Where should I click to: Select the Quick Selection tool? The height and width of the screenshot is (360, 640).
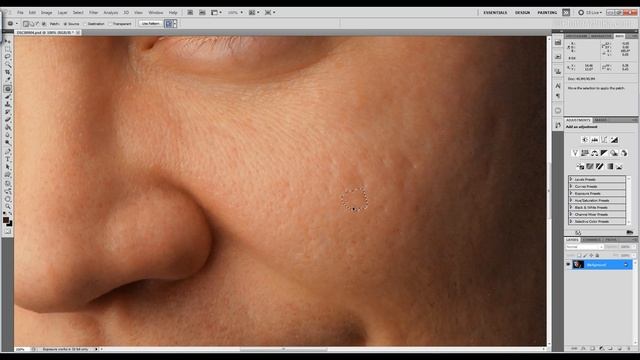8,64
